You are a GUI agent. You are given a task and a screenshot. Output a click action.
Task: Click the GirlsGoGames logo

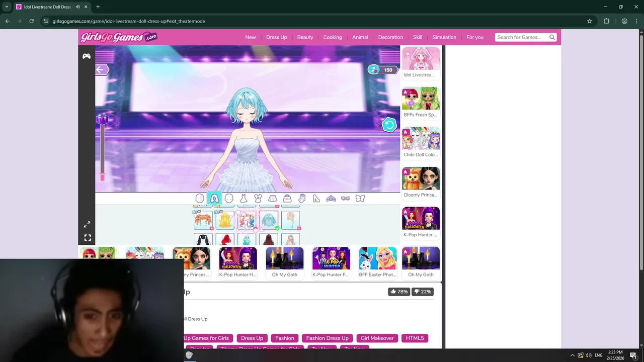click(119, 37)
